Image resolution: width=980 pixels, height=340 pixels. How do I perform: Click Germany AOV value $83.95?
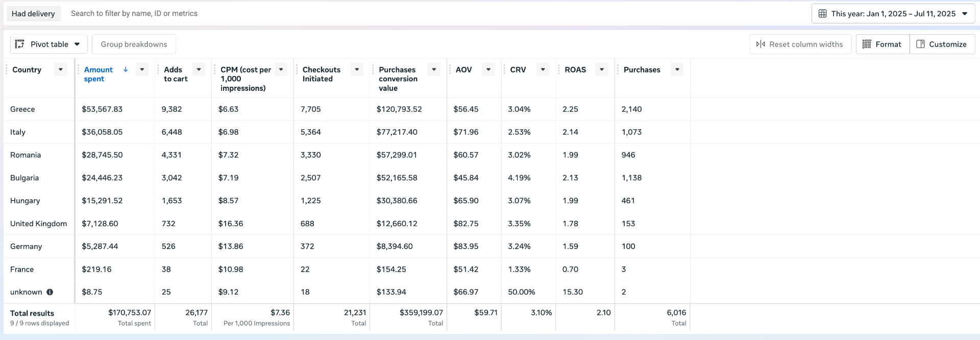click(466, 247)
